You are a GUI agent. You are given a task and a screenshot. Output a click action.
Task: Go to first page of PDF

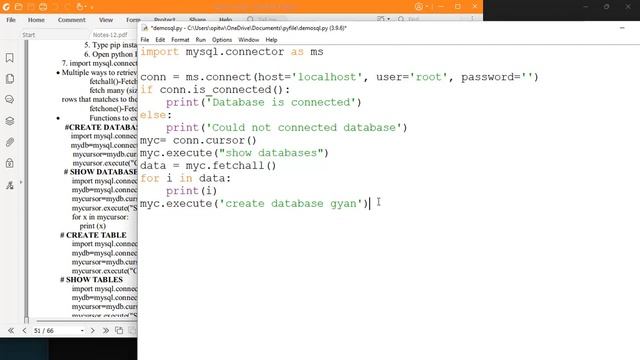click(11, 330)
